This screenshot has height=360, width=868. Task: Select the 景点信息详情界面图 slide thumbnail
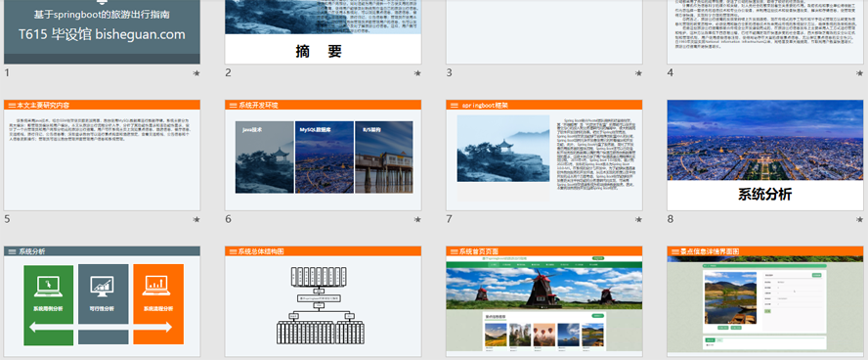coord(765,302)
